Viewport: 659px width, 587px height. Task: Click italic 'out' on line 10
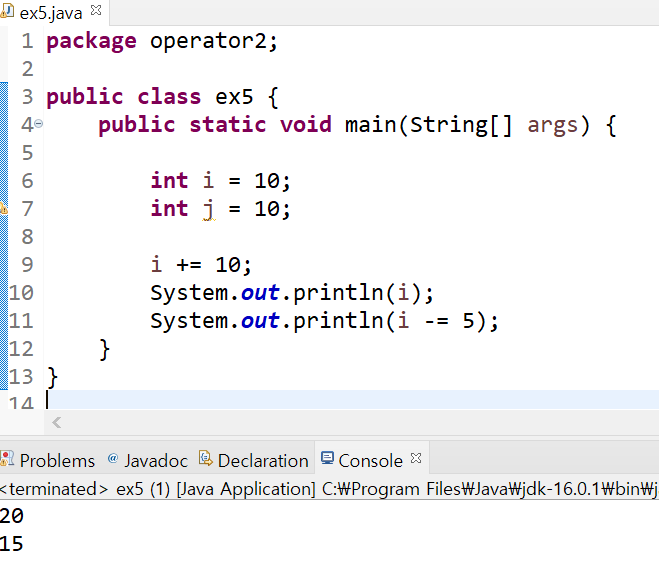(x=260, y=292)
